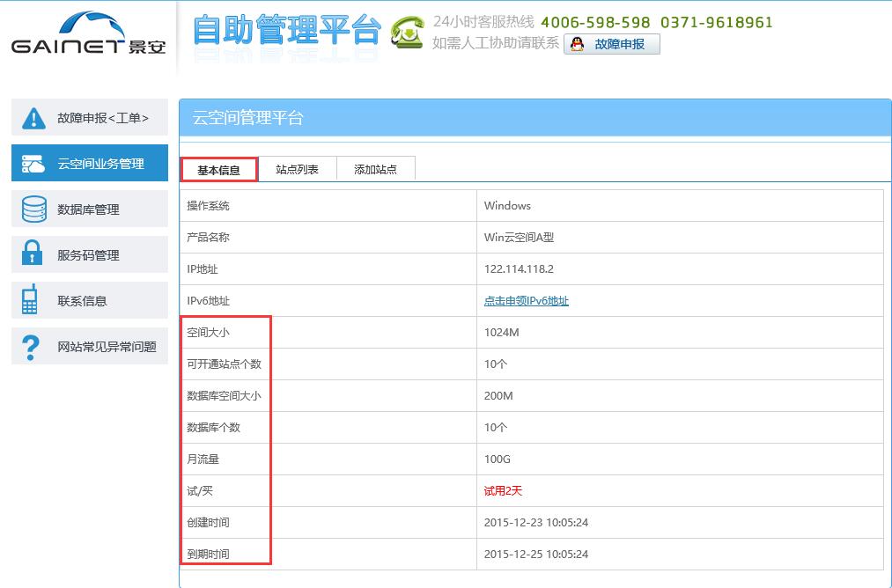This screenshot has width=892, height=588.
Task: Click the database cylinder icon in sidebar
Action: point(33,209)
